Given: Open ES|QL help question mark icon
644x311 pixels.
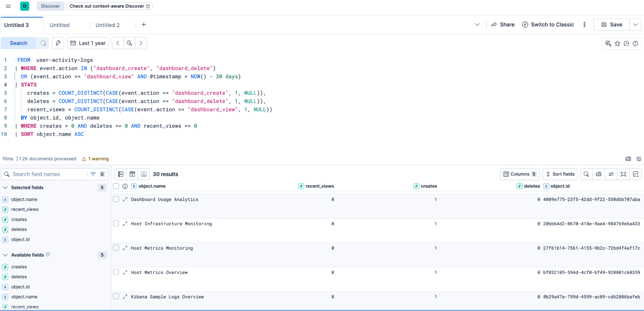Looking at the screenshot, I should [635, 44].
